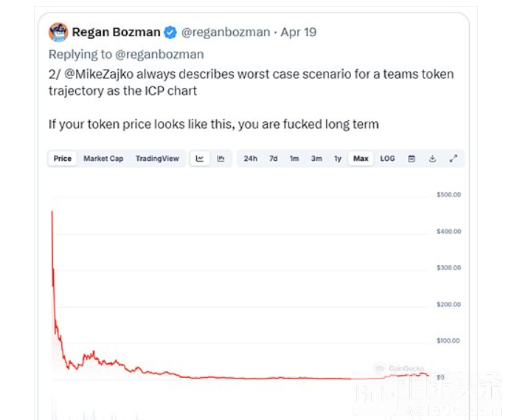Viewport: 506px width, 420px height.
Task: Switch to candlestick chart icon
Action: pos(221,159)
